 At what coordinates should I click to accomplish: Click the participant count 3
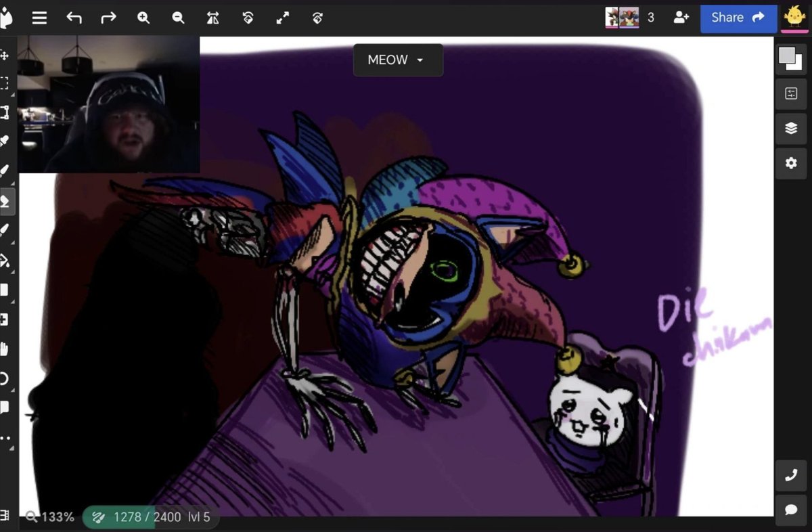[651, 18]
